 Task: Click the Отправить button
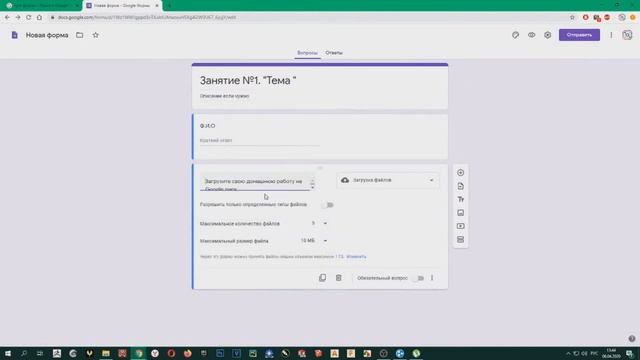click(x=579, y=35)
